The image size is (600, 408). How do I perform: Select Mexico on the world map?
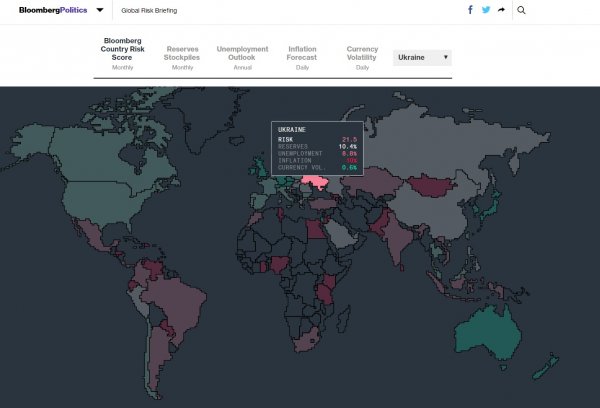tap(94, 237)
